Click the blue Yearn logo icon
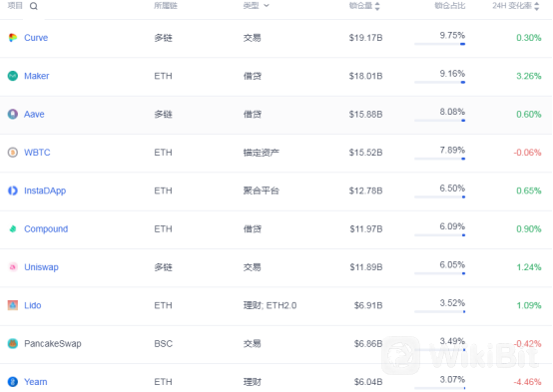This screenshot has width=553, height=392. coord(13,382)
